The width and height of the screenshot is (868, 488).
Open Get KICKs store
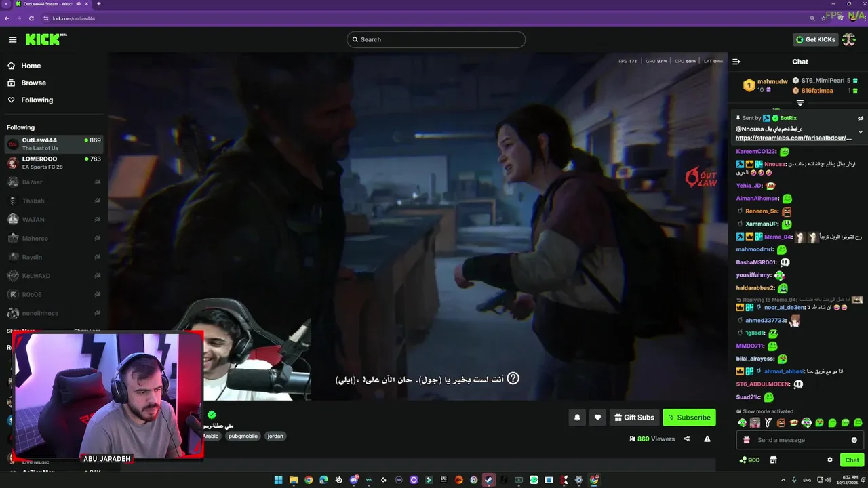click(x=816, y=39)
